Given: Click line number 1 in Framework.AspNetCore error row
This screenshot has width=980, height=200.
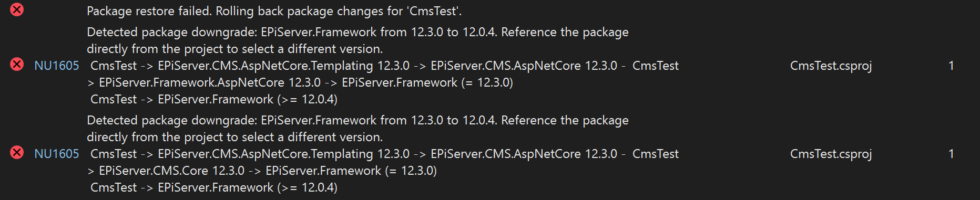Looking at the screenshot, I should pos(951,66).
